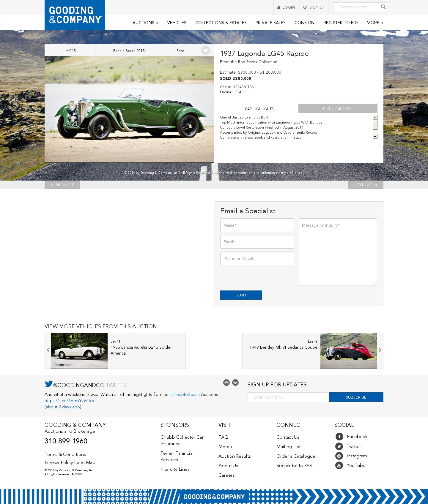Click the Name field

coord(257,225)
